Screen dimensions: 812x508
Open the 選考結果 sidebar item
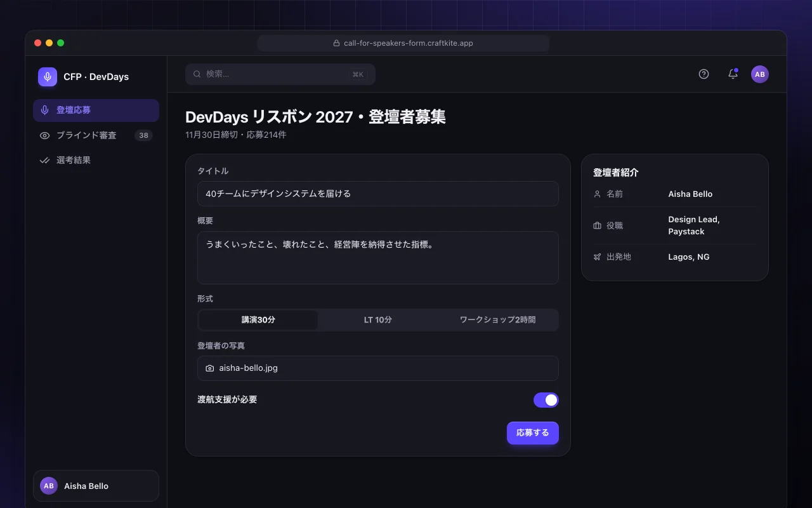pyautogui.click(x=96, y=160)
